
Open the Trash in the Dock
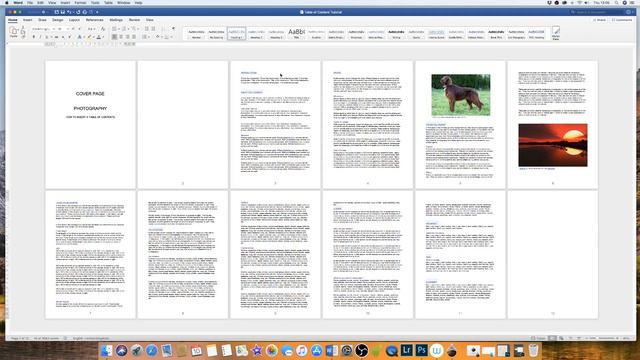pos(533,350)
